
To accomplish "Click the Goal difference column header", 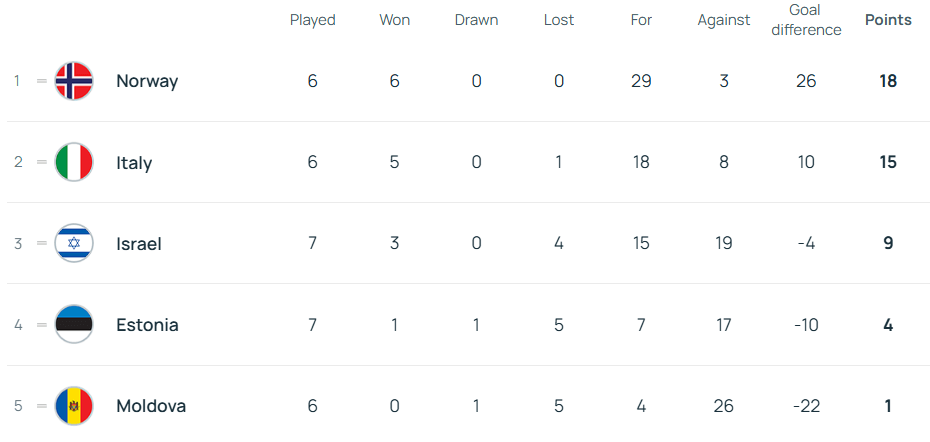I will coord(806,20).
